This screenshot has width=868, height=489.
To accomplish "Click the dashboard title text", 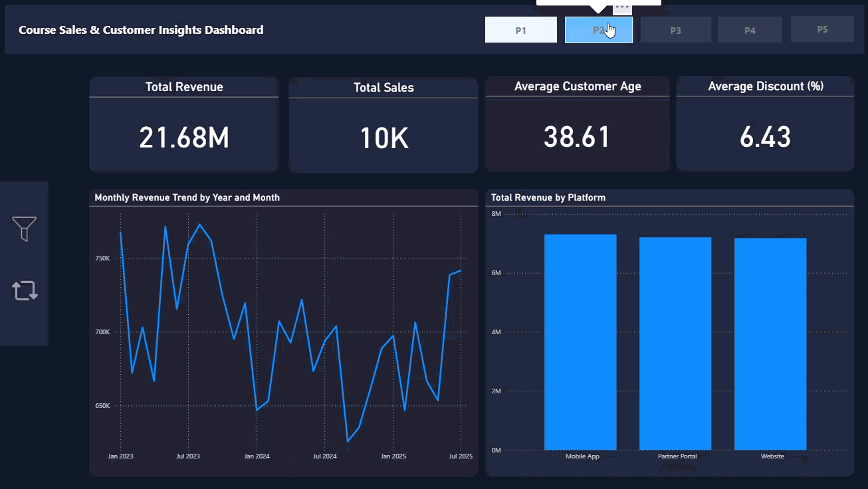I will tap(141, 30).
